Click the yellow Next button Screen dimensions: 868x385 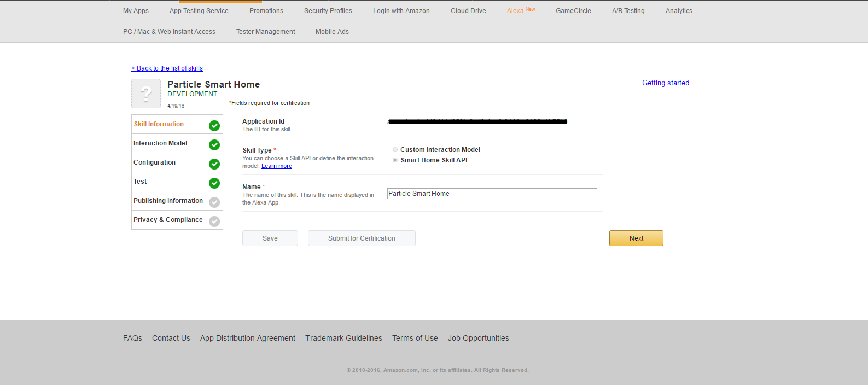click(636, 238)
